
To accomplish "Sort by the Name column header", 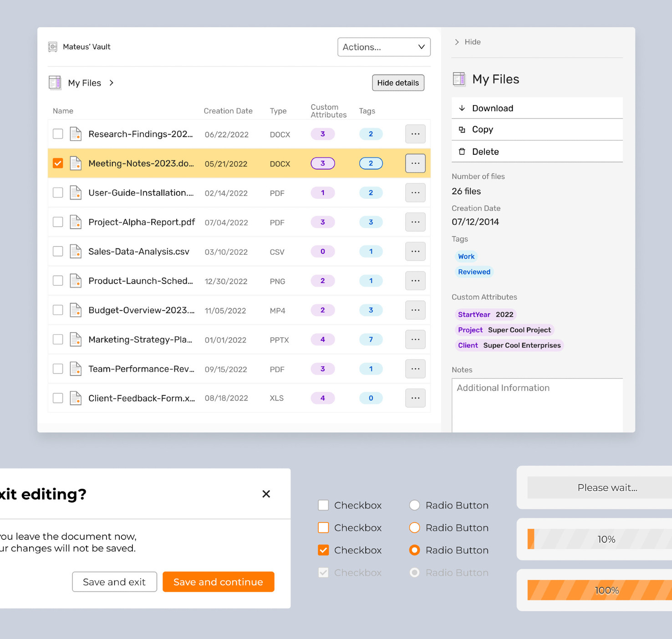I will coord(63,111).
